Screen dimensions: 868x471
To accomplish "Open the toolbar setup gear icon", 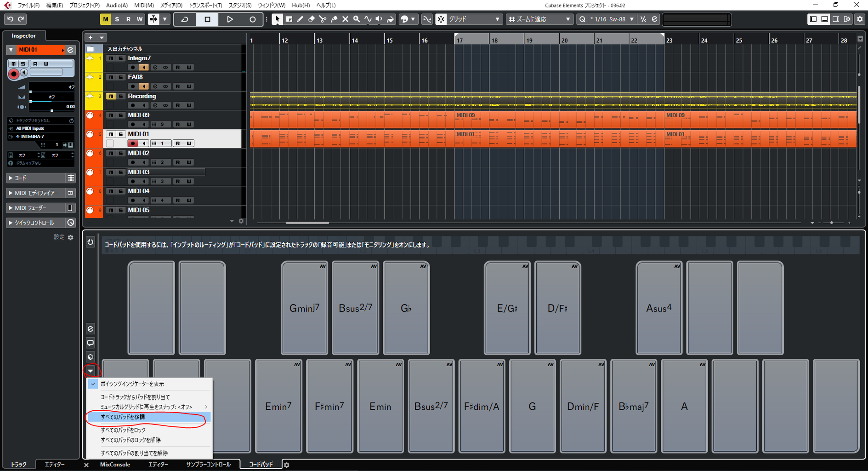I will coord(860,19).
